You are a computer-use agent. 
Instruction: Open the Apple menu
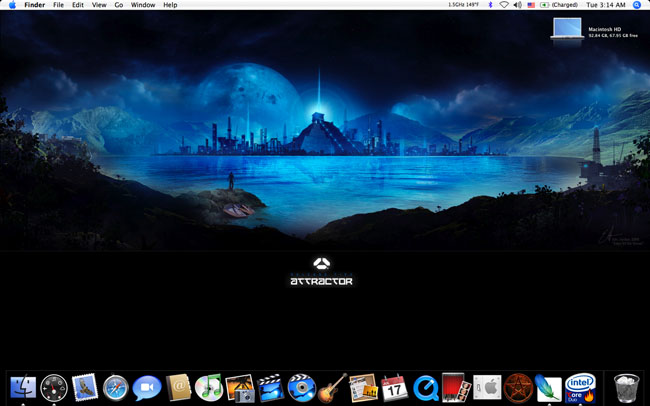pyautogui.click(x=12, y=5)
